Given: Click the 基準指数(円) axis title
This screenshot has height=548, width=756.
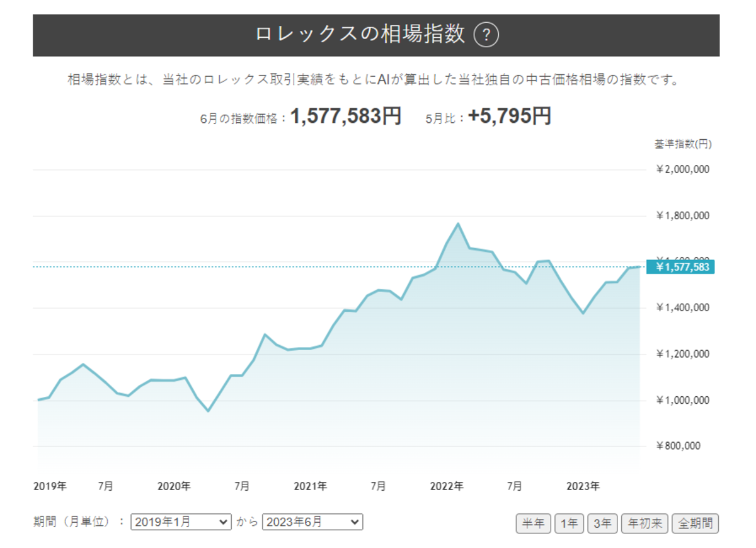Looking at the screenshot, I should (x=683, y=144).
